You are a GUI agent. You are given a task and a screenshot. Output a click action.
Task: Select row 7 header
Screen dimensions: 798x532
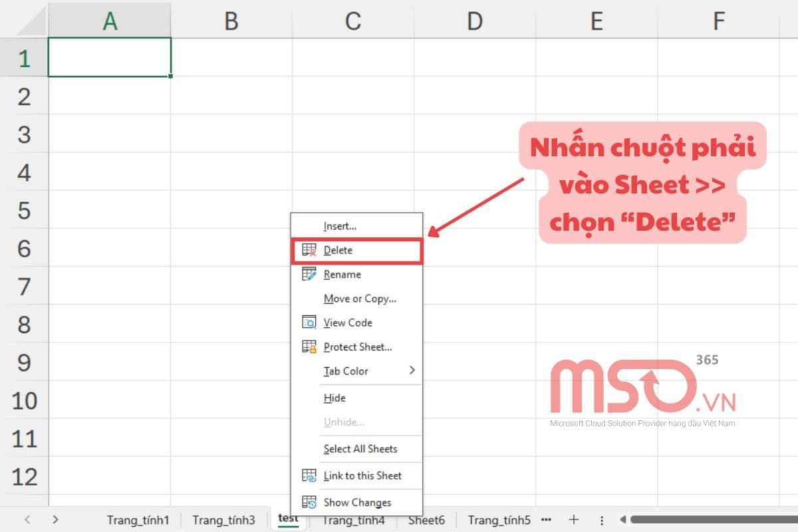pyautogui.click(x=25, y=286)
